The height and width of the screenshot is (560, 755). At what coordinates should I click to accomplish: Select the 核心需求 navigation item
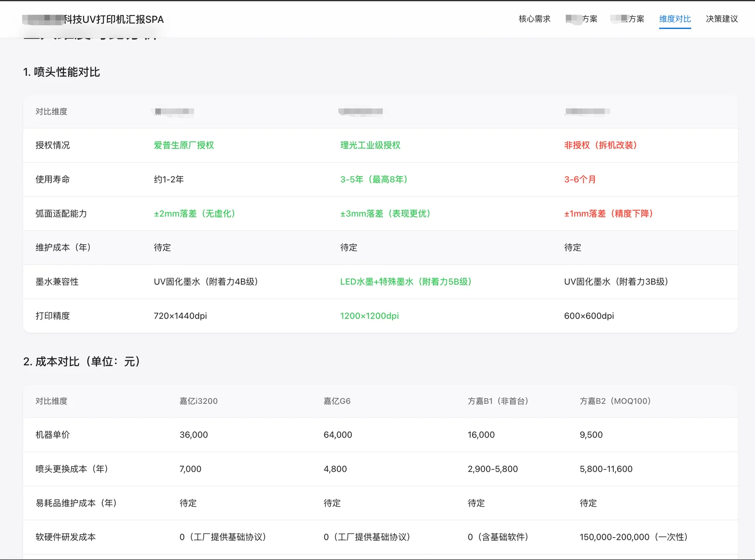point(534,19)
